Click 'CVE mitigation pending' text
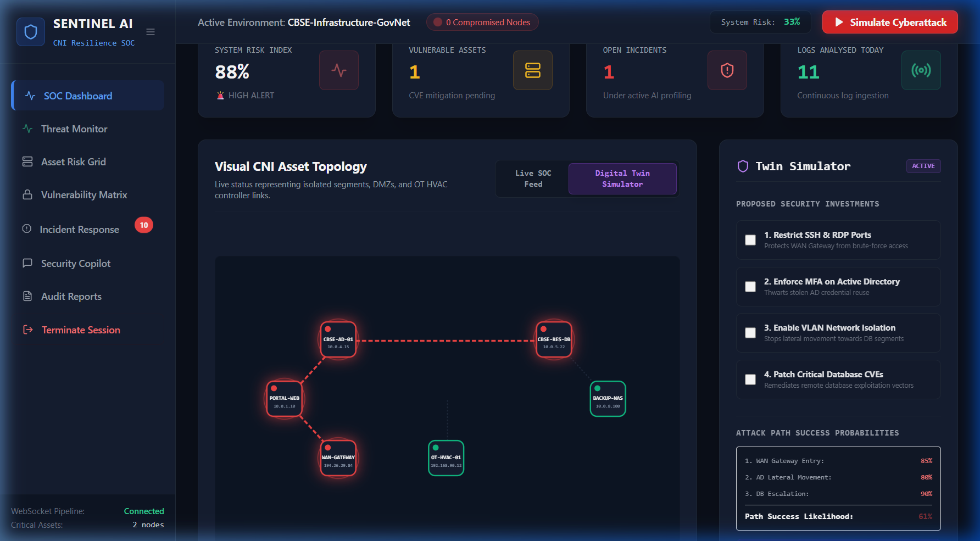980x541 pixels. pos(452,96)
